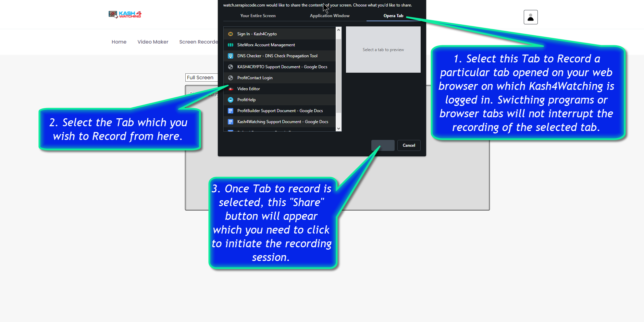Click the Kash4Watching Support Document docs icon
This screenshot has width=644, height=322.
click(x=231, y=122)
